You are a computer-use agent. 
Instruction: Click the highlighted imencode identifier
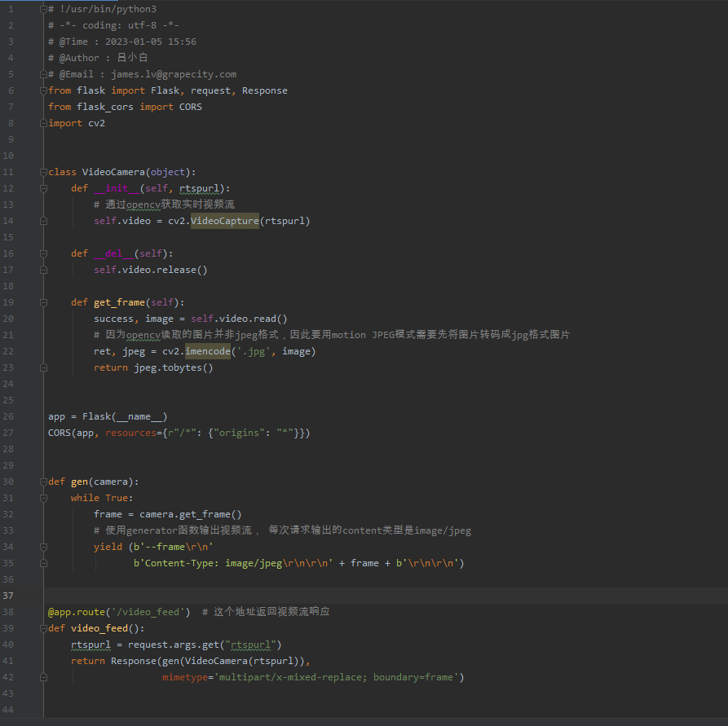[208, 351]
